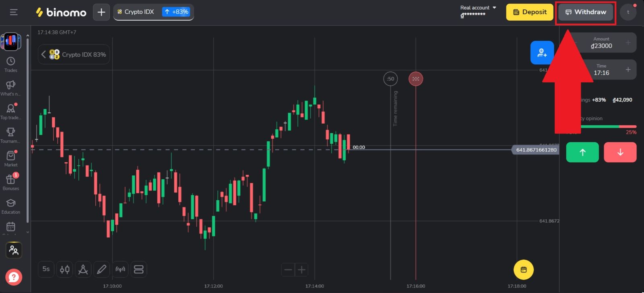Click the yellow Deposit button
This screenshot has width=644, height=293.
click(530, 12)
